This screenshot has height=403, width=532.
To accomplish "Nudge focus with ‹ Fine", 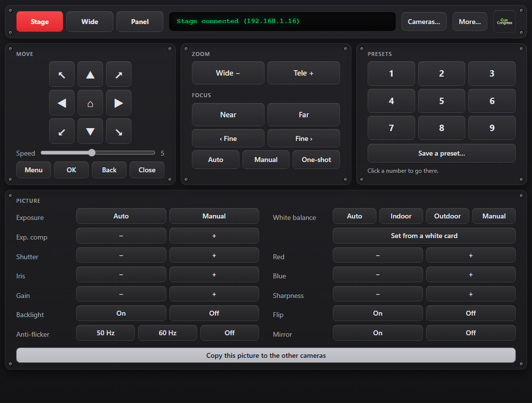I will [x=228, y=138].
